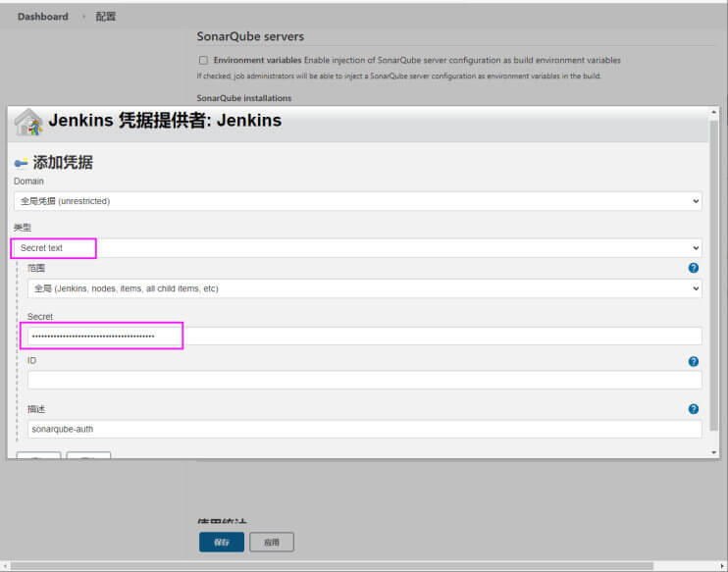The image size is (728, 572).
Task: Click the dialog scrollbar down arrow
Action: 714,452
